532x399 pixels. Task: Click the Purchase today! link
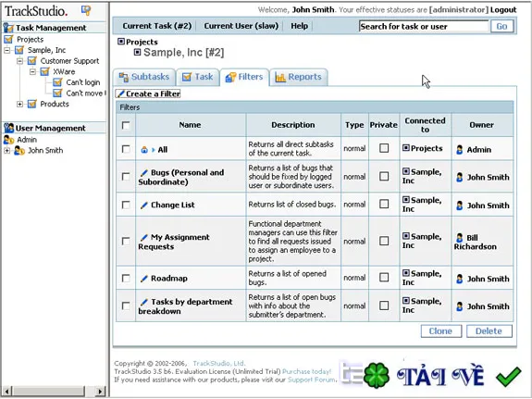[307, 371]
